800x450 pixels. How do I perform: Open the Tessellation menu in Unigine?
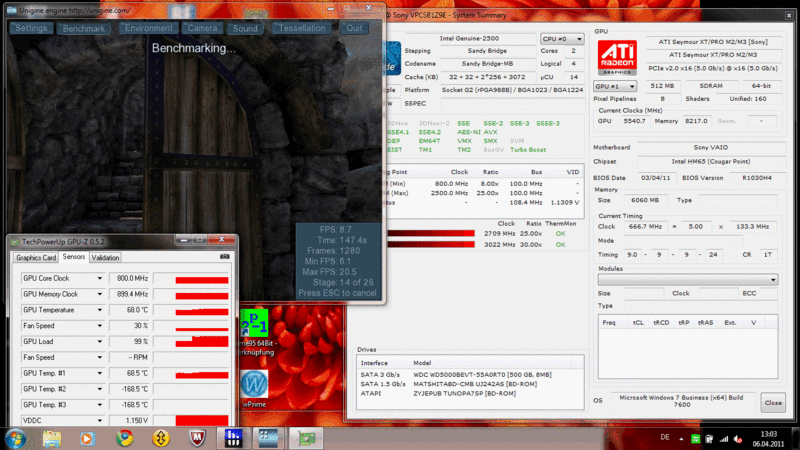(x=302, y=28)
